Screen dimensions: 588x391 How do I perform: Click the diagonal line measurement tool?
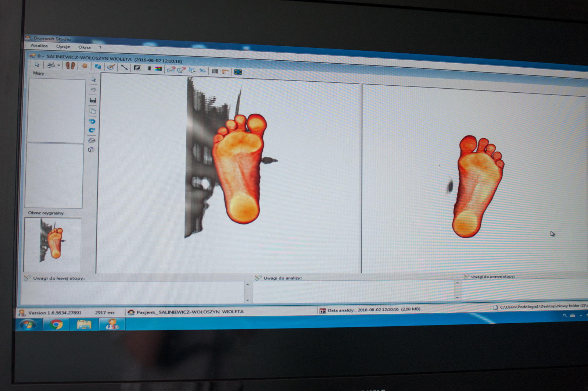pyautogui.click(x=124, y=67)
